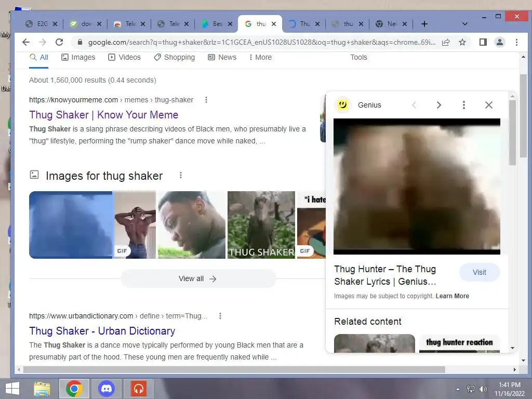
Task: View the site lock information
Action: pos(80,42)
